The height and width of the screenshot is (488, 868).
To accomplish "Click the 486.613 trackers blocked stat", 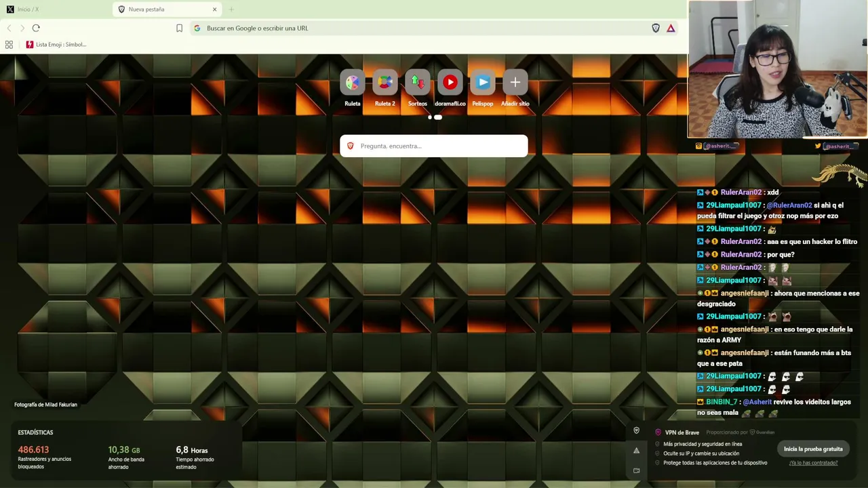I will click(x=45, y=457).
